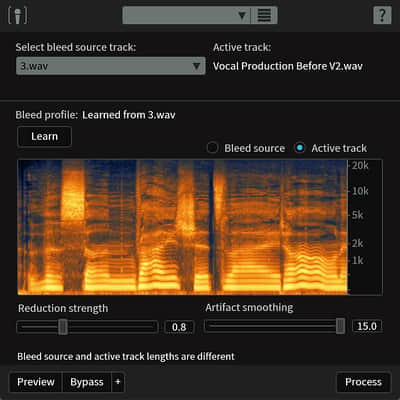Click the Reduction strength value field 0.8
The image size is (400, 400).
[179, 327]
